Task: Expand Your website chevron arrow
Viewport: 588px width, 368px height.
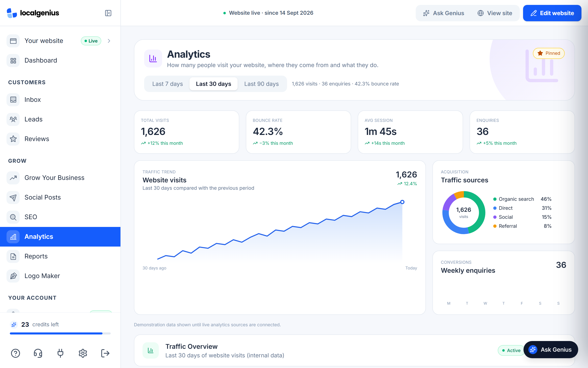Action: coord(109,41)
